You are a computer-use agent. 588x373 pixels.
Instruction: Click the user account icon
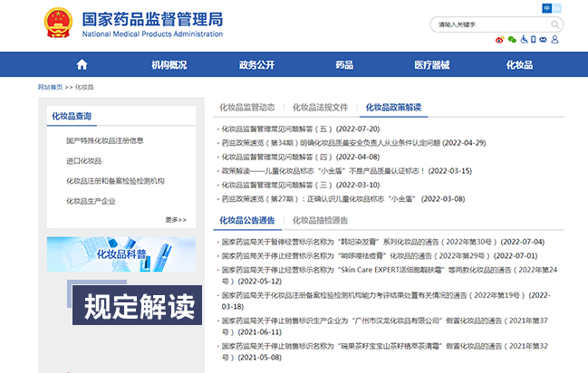click(555, 39)
